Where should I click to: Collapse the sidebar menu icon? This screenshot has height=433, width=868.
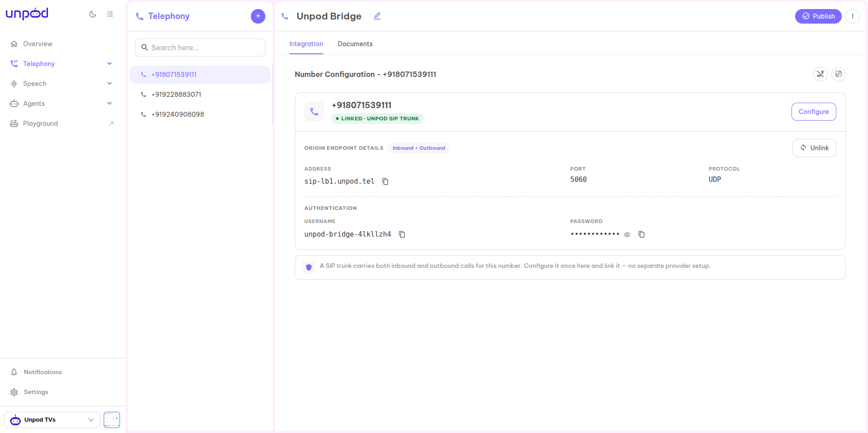(110, 14)
